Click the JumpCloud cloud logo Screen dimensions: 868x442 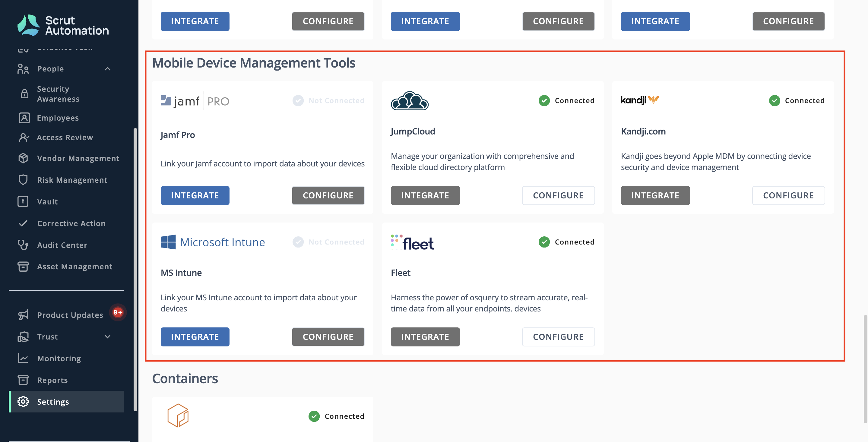coord(409,101)
